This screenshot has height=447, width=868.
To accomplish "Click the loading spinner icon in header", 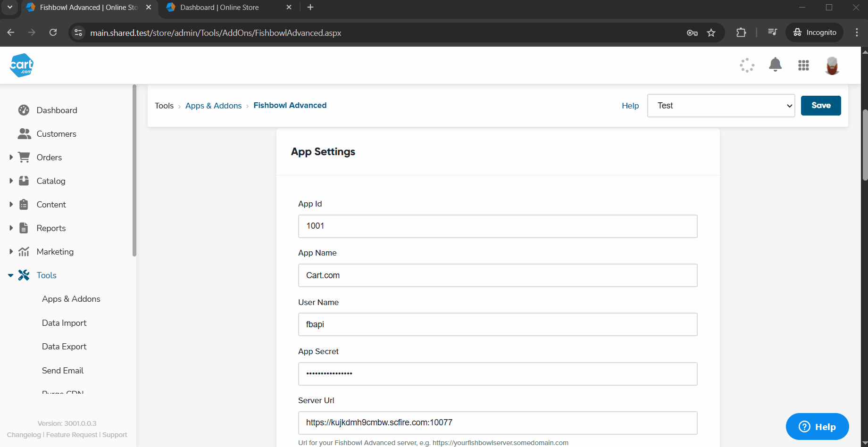I will (x=747, y=65).
